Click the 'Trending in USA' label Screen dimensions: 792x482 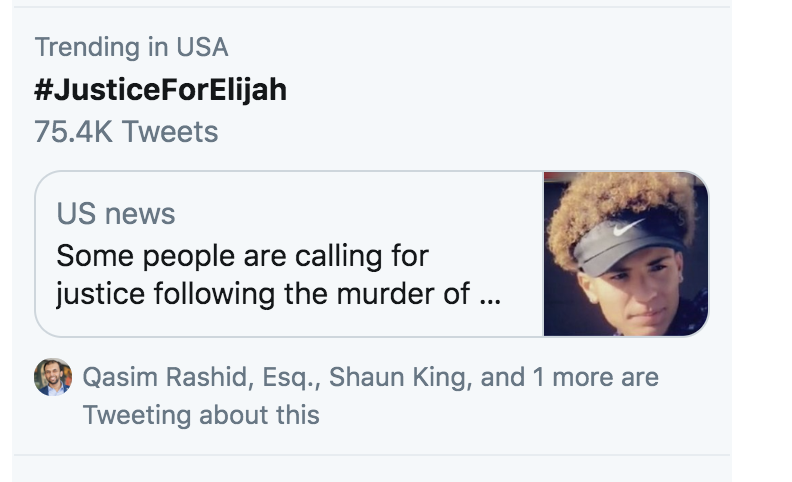coord(131,47)
